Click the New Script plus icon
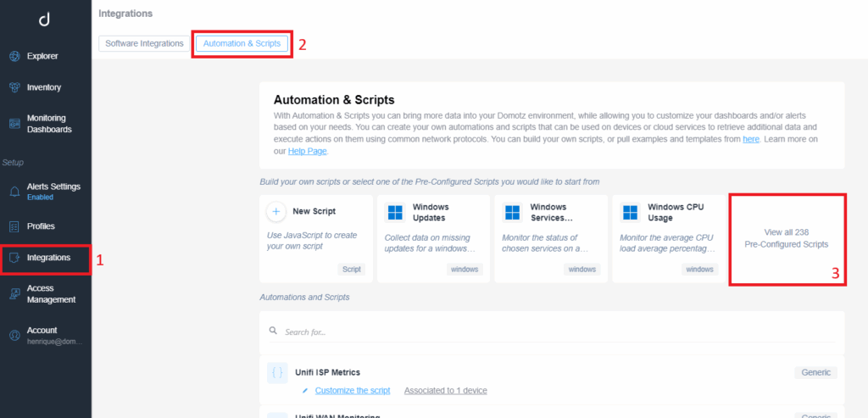 [276, 211]
